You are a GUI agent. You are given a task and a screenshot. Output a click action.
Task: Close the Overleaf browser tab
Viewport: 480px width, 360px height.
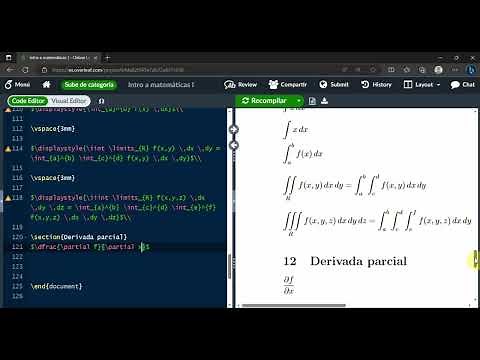coord(95,58)
